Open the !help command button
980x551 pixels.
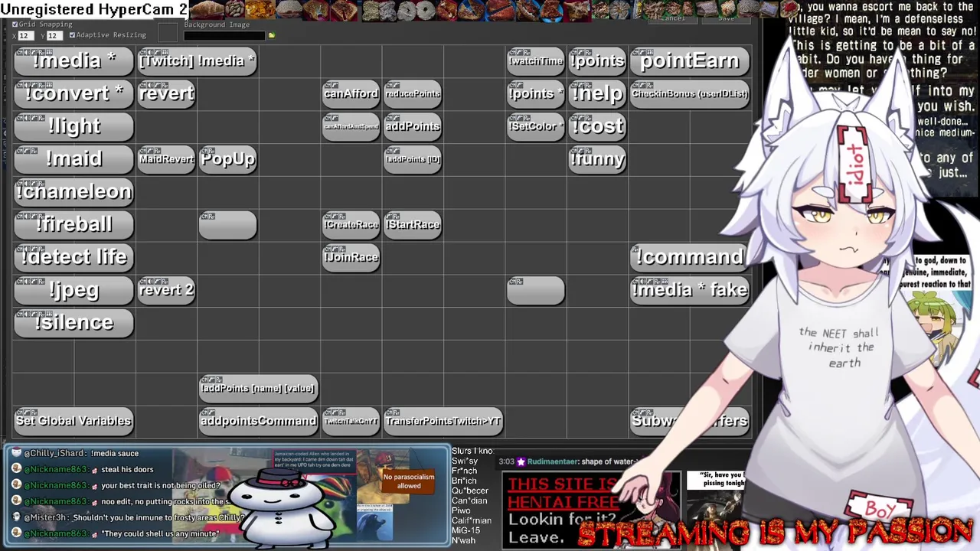coord(597,93)
